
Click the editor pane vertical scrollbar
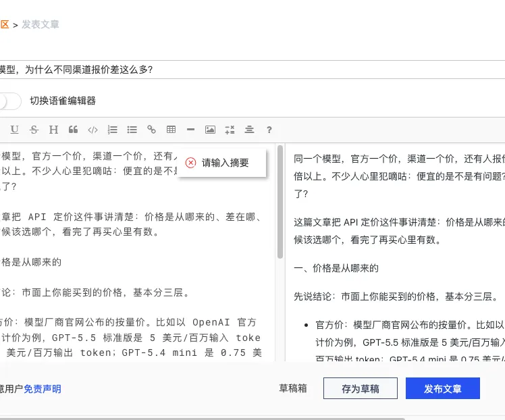coord(280,202)
